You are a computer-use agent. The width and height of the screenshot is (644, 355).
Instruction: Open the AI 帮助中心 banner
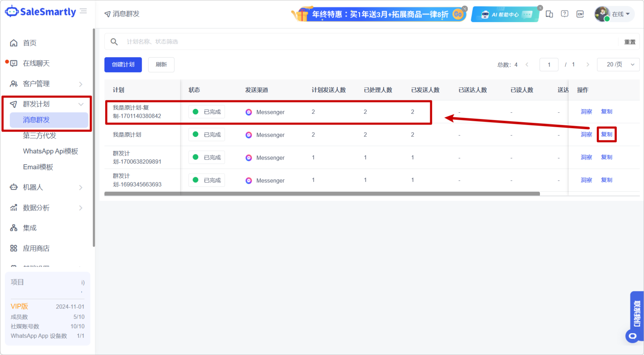[x=505, y=15]
